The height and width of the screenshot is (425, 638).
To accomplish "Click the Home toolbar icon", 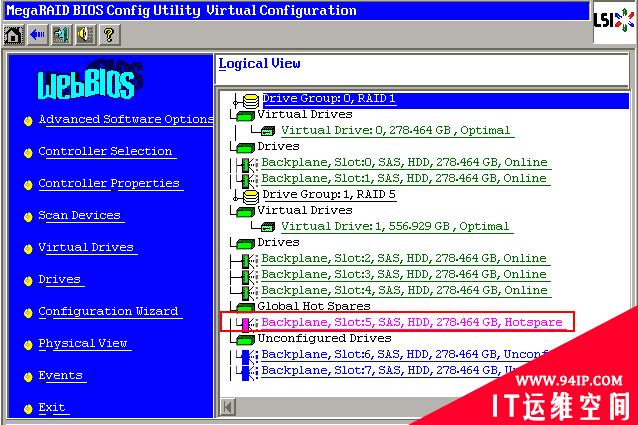I will 13,35.
